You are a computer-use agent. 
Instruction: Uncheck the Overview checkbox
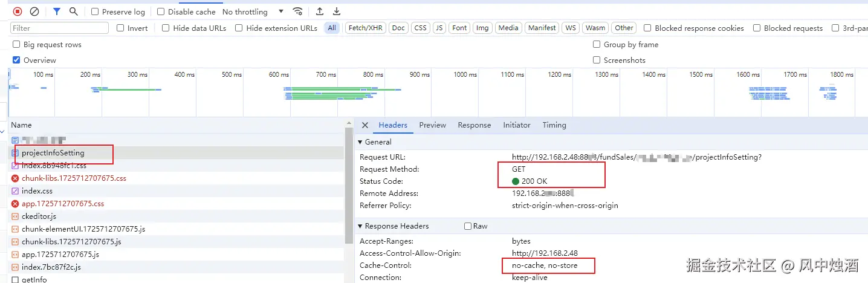pyautogui.click(x=16, y=60)
